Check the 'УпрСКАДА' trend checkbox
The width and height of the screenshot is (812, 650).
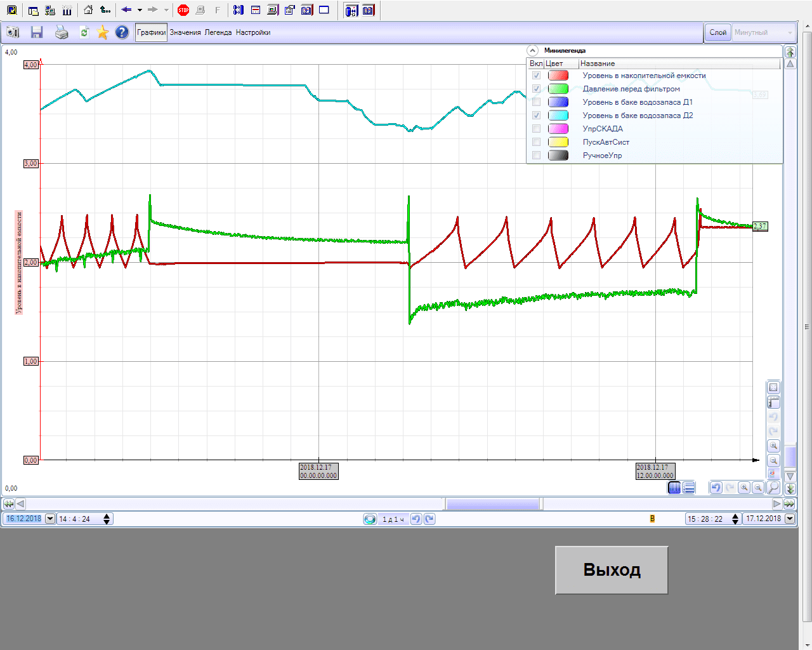point(537,129)
